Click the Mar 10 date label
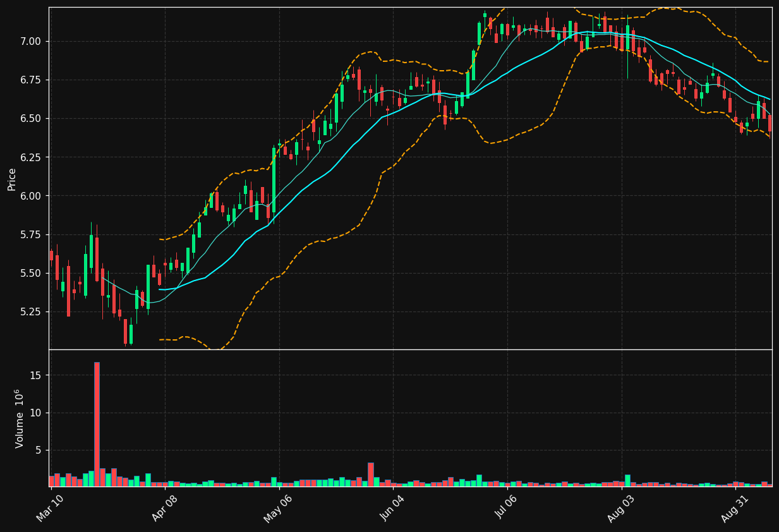The height and width of the screenshot is (532, 779). click(x=50, y=509)
